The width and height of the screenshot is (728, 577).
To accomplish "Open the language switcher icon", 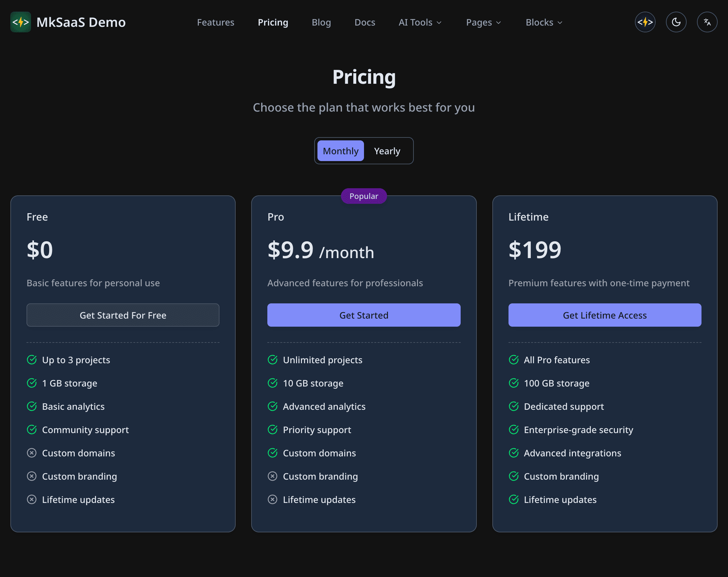I will pos(707,22).
